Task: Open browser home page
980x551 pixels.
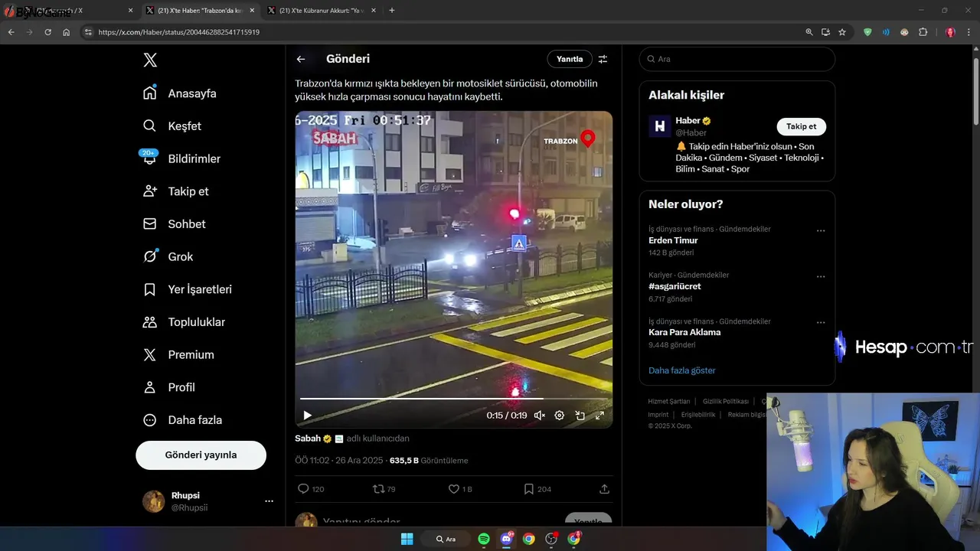Action: [x=67, y=32]
